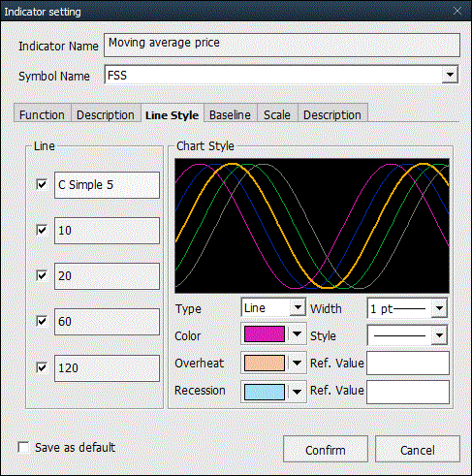472x476 pixels.
Task: Enable the Save as default checkbox
Action: pos(23,447)
